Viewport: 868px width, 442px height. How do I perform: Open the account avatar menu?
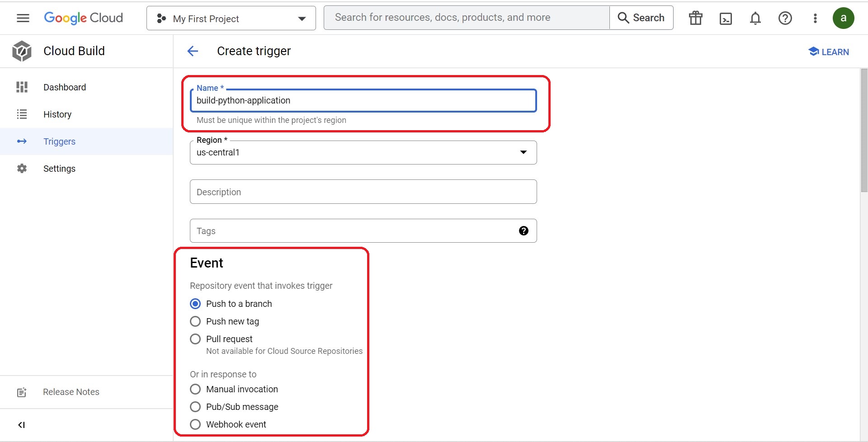pos(844,18)
